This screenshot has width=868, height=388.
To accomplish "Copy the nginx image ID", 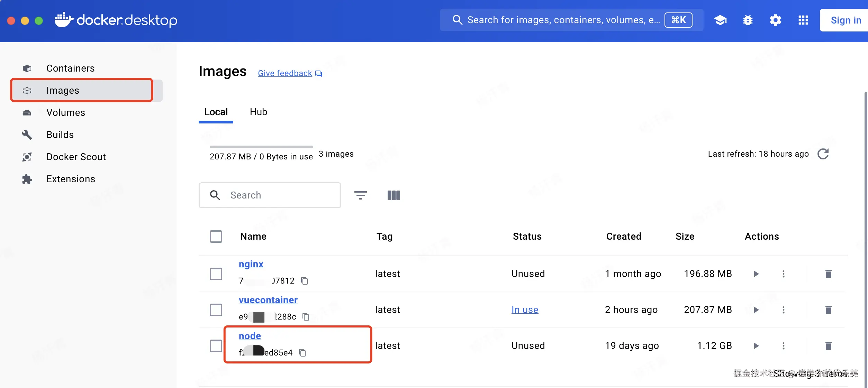I will pos(305,281).
